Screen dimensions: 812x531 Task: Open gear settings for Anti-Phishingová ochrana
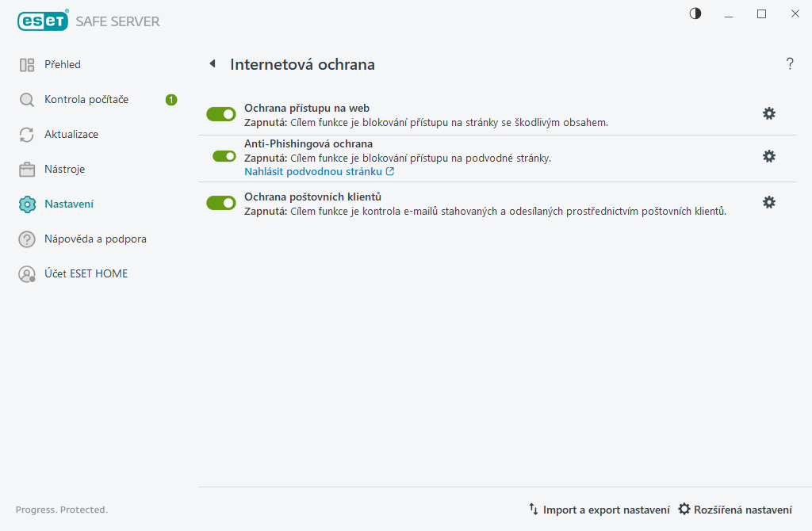768,156
